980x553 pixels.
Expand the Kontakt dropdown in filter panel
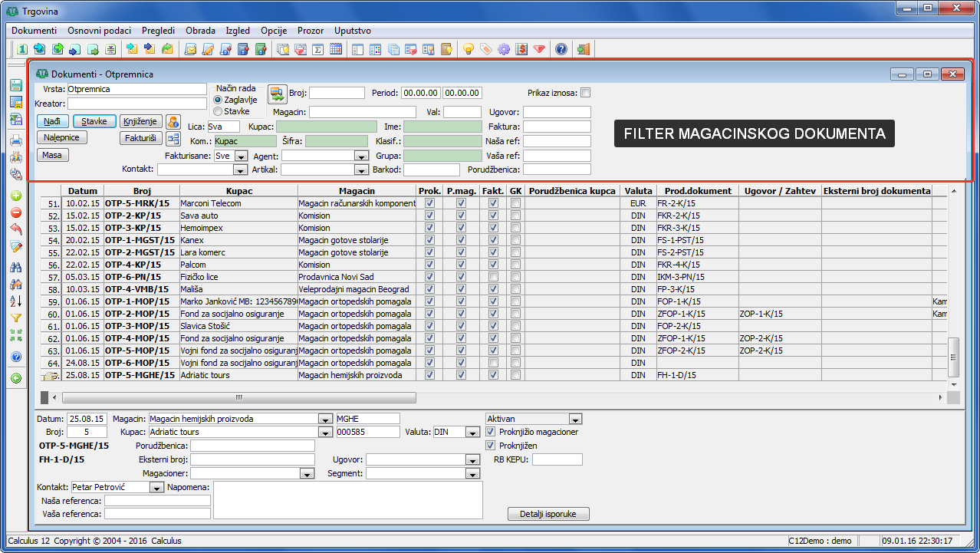click(x=240, y=170)
